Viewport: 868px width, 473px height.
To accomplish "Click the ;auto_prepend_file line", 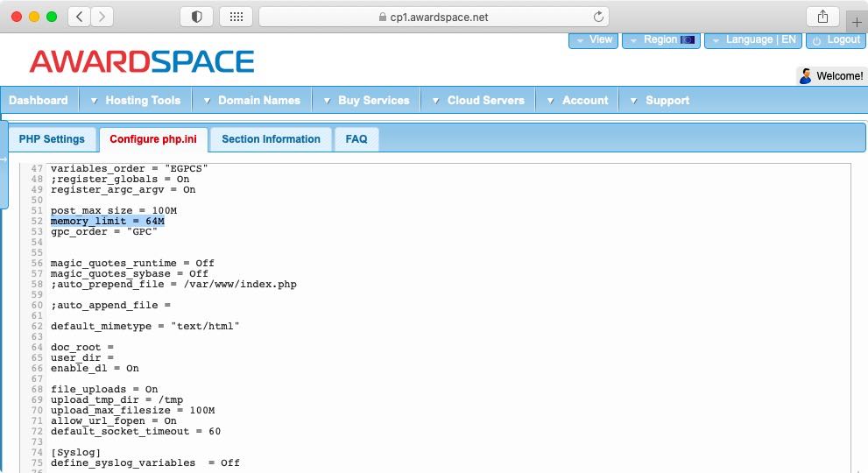I will pos(173,284).
